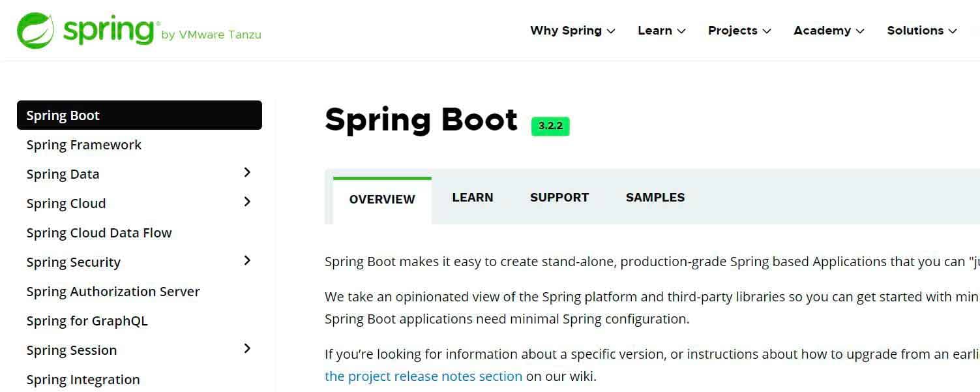Expand the Spring Session chevron
980x392 pixels.
247,348
